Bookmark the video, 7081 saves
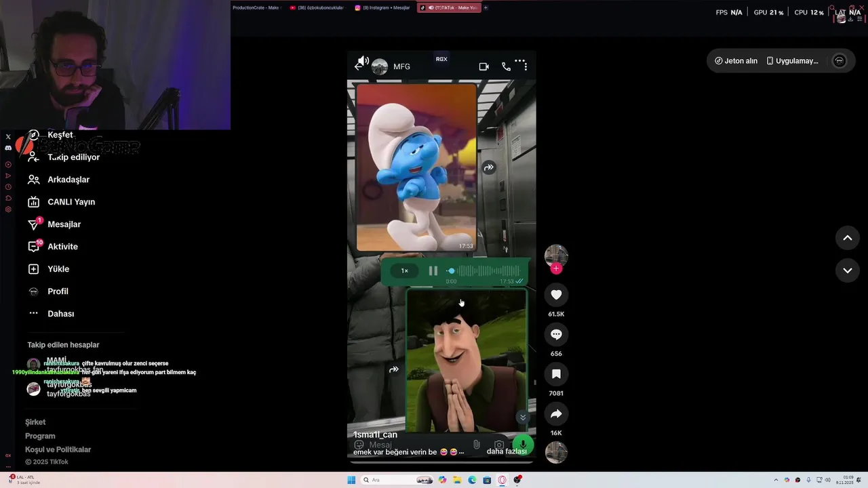Image resolution: width=868 pixels, height=488 pixels. [556, 374]
